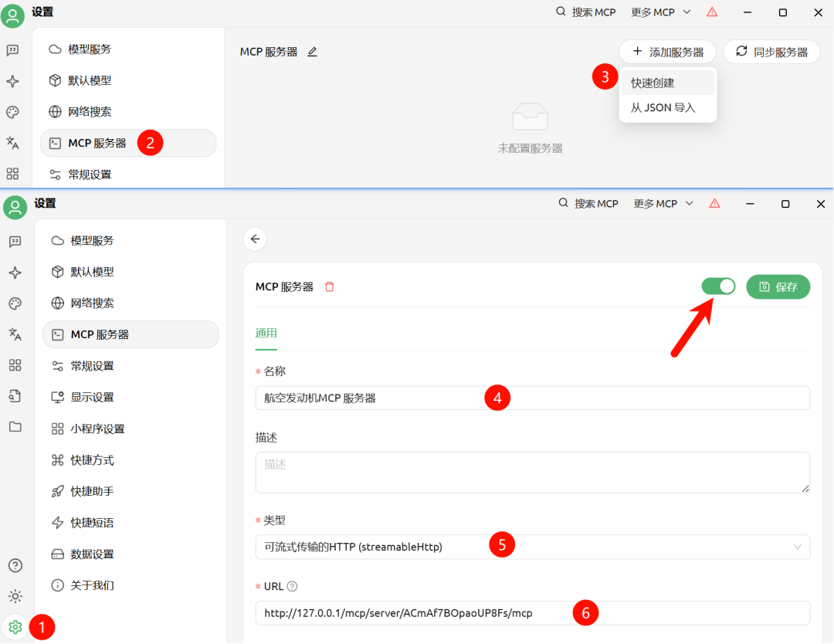Click the URL input field
The height and width of the screenshot is (644, 834).
tap(532, 613)
